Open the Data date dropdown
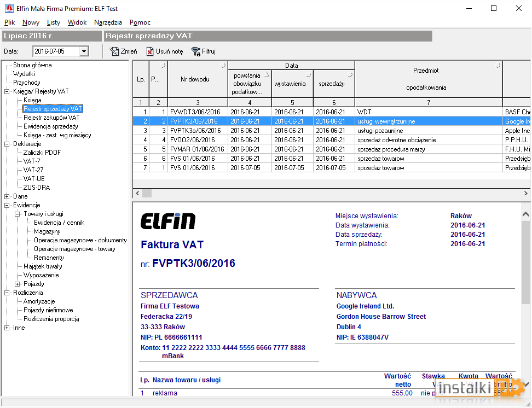This screenshot has width=532, height=408. coord(84,51)
